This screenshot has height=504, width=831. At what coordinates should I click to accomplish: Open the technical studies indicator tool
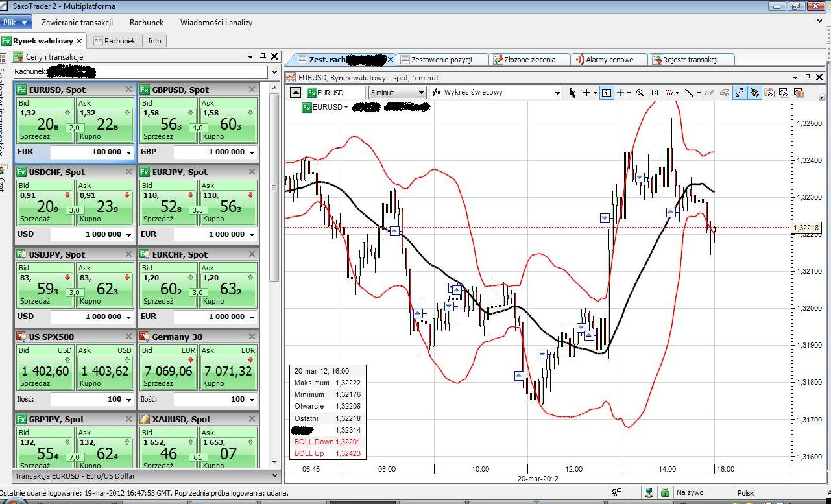coord(669,93)
